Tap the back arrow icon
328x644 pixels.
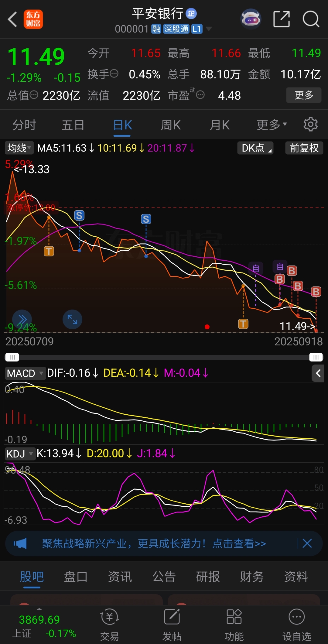tap(12, 19)
